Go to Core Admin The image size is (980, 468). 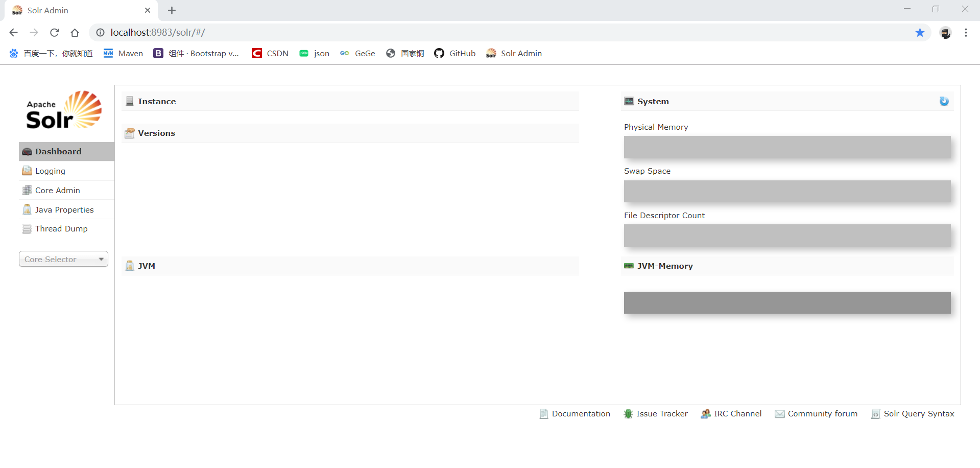pos(66,191)
